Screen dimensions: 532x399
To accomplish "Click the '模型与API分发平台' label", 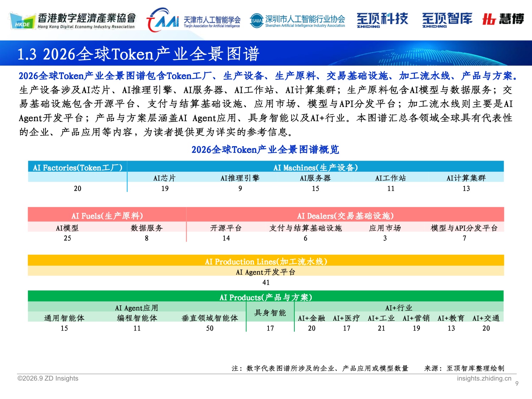I will [464, 228].
